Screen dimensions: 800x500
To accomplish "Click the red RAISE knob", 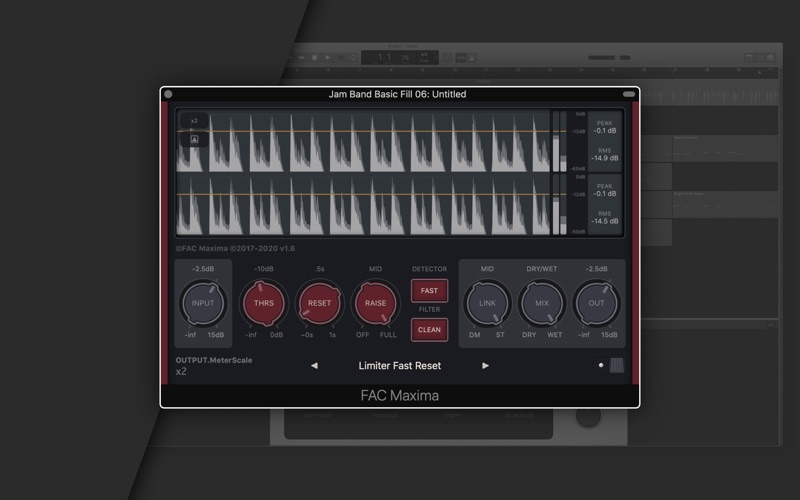I will pos(376,303).
